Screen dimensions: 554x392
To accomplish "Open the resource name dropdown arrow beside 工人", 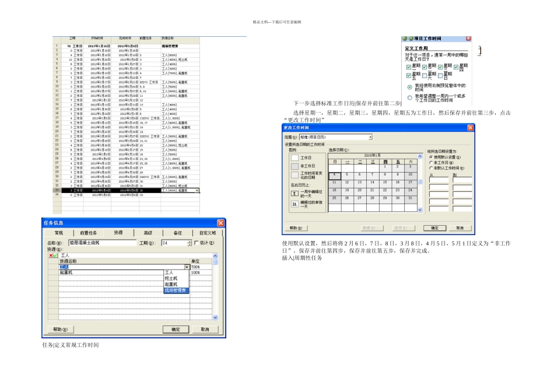I will click(x=187, y=267).
